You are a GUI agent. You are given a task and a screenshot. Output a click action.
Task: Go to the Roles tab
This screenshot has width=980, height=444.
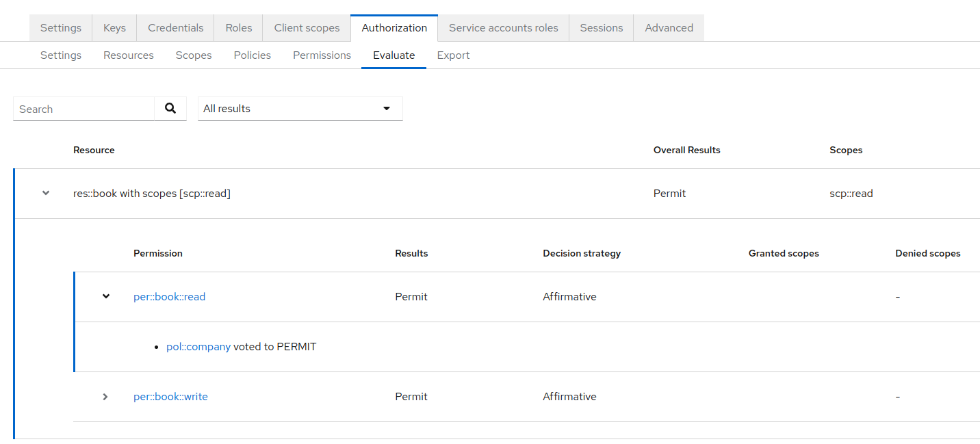pos(238,28)
